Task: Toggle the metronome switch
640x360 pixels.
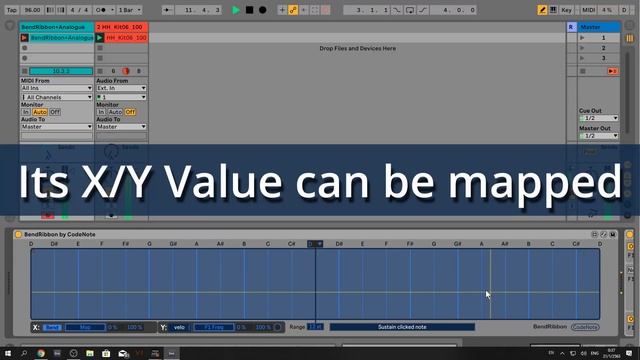Action: (101, 10)
